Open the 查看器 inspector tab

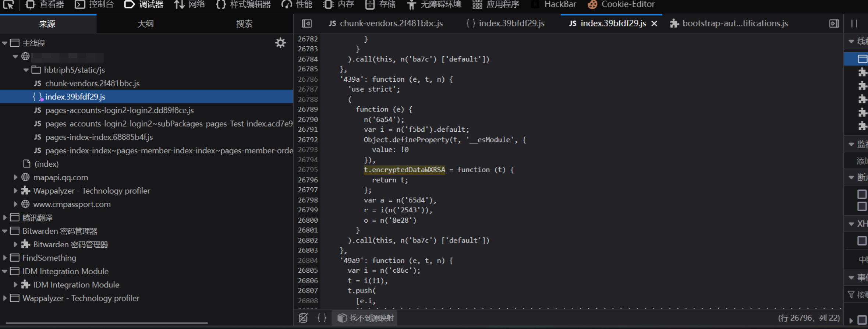[x=45, y=4]
